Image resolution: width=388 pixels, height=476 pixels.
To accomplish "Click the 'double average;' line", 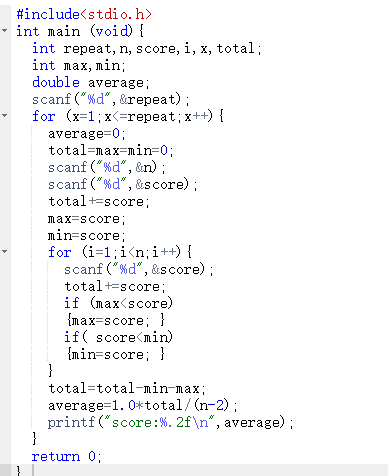I will click(x=91, y=83).
